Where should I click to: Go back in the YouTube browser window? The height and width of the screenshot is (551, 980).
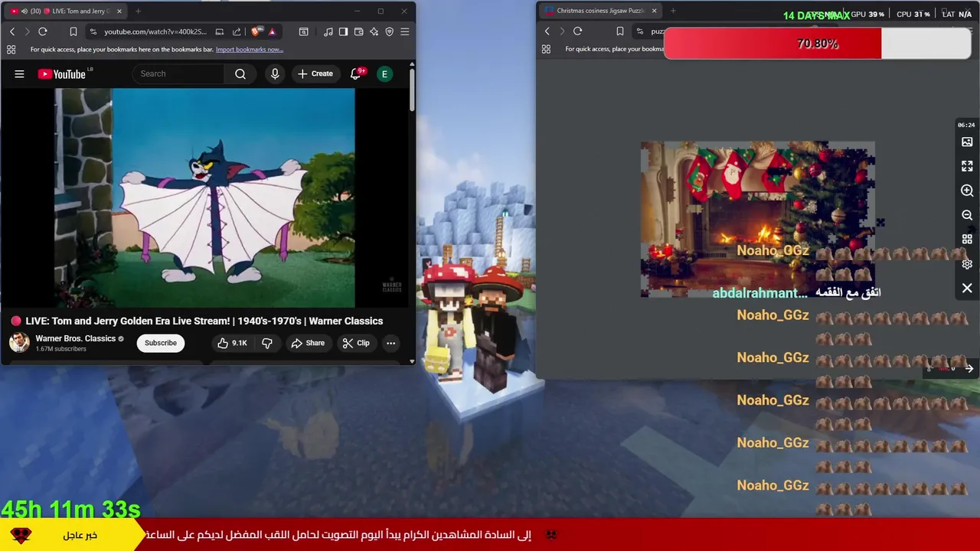coord(12,31)
